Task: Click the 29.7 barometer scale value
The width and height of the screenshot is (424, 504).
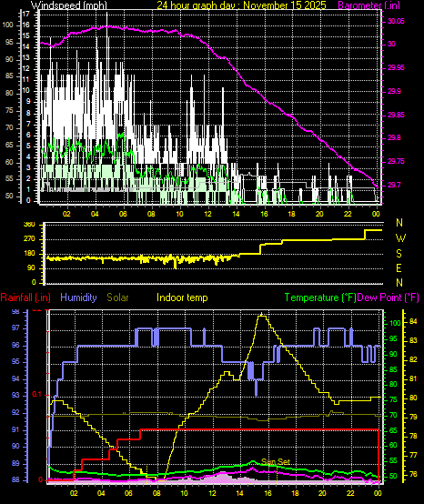Action: pyautogui.click(x=394, y=186)
